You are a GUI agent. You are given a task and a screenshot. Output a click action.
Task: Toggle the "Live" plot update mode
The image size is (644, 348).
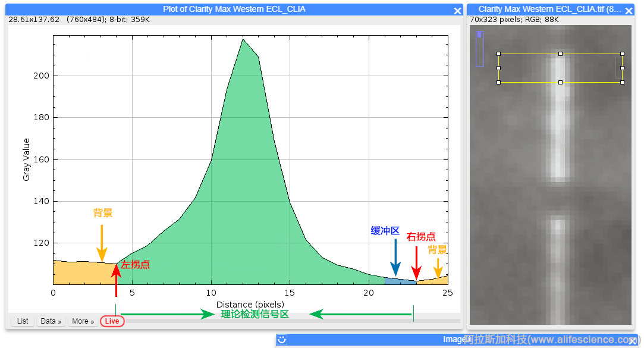coord(112,321)
